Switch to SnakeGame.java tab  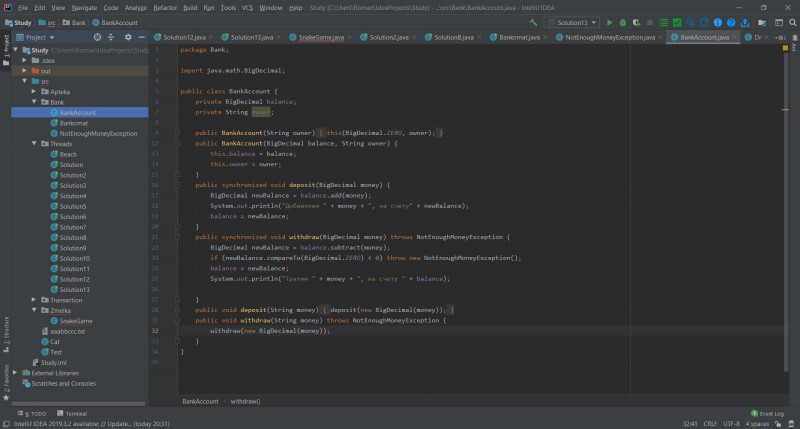(x=321, y=37)
